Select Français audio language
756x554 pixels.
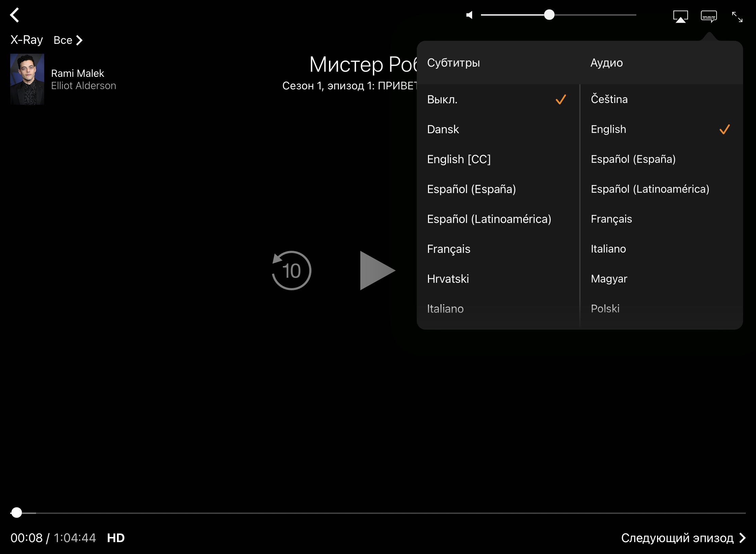click(x=611, y=219)
